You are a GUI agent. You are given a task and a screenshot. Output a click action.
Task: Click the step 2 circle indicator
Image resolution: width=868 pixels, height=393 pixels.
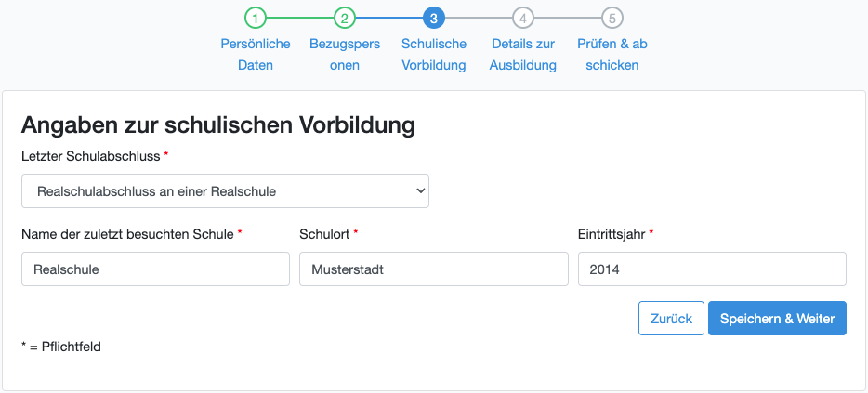pos(344,18)
